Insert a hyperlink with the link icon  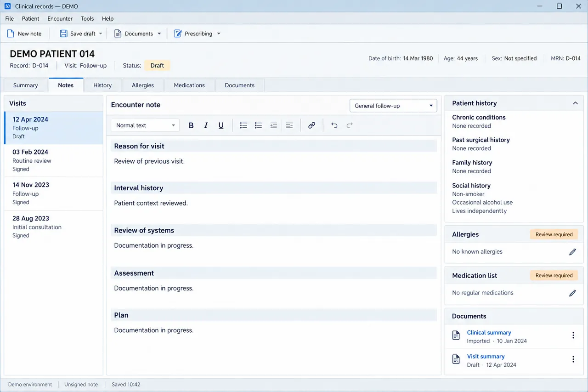pyautogui.click(x=311, y=125)
